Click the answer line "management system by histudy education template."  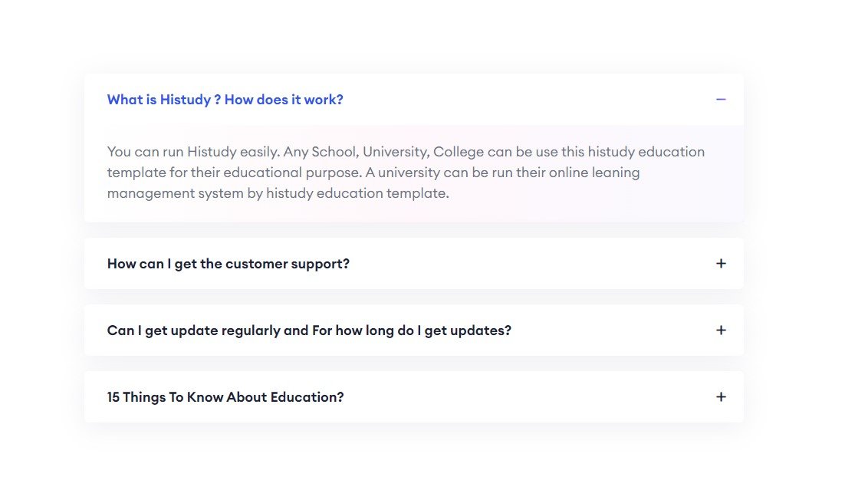point(278,193)
